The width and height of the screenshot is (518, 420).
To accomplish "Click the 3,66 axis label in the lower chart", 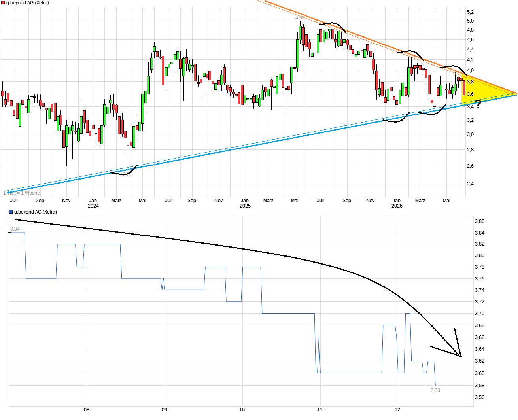I will tap(479, 337).
